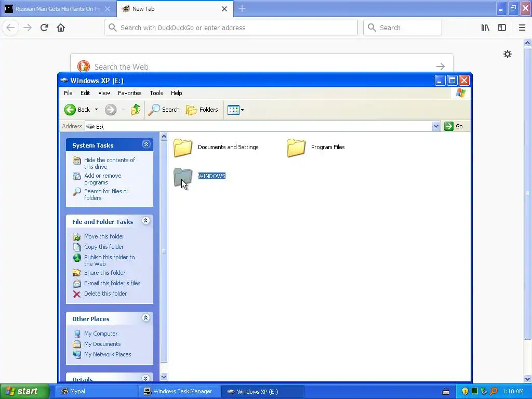Screen dimensions: 532x399
Task: Switch to the Russian Man tab
Action: (x=58, y=9)
